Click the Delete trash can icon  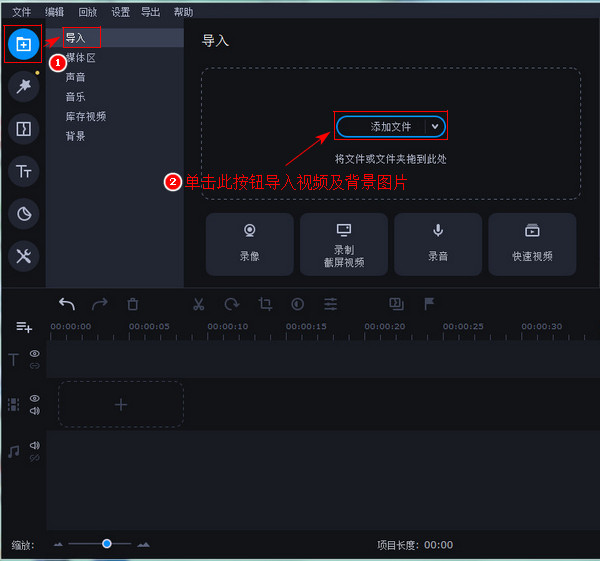pyautogui.click(x=133, y=304)
